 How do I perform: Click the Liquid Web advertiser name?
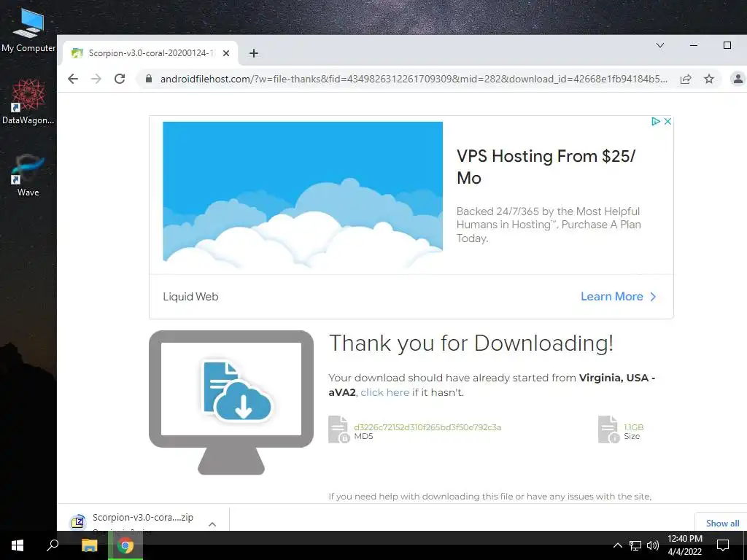190,296
